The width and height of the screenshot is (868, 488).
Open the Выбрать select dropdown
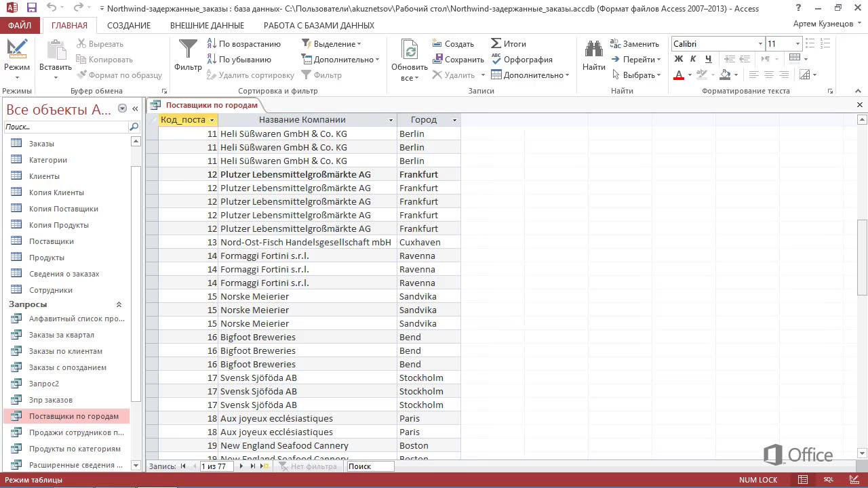point(636,75)
